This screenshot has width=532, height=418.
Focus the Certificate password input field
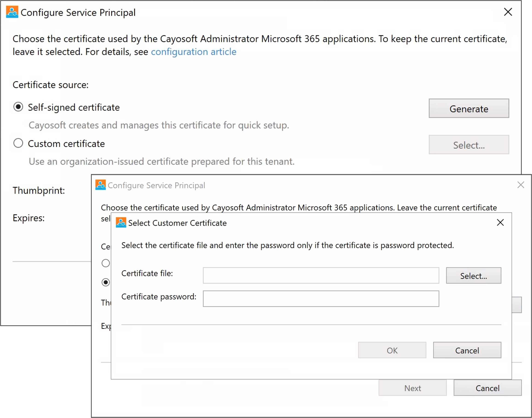coord(321,299)
